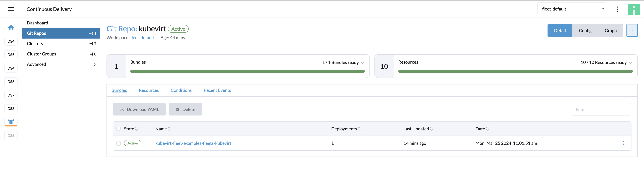Expand the Bundles ready status chevron
Image resolution: width=644 pixels, height=173 pixels.
pos(363,63)
